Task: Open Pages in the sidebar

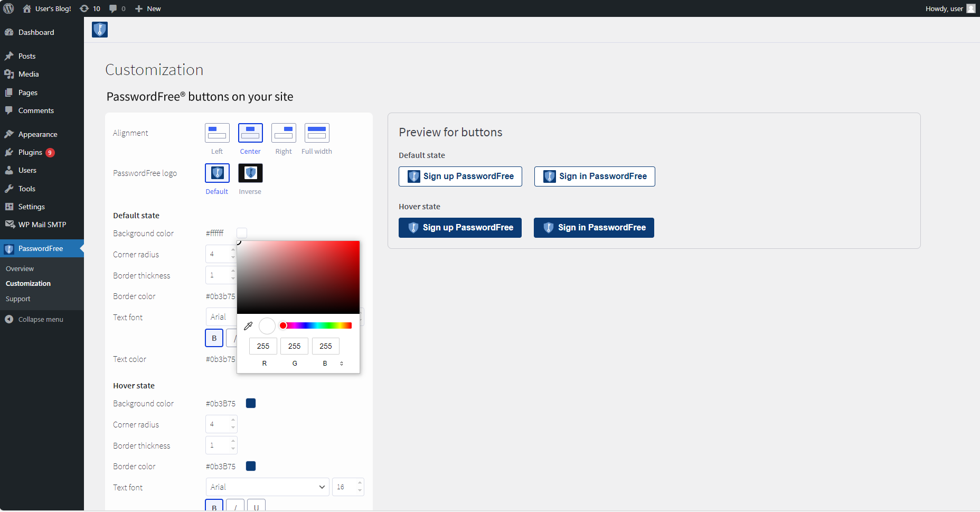Action: pos(42,92)
